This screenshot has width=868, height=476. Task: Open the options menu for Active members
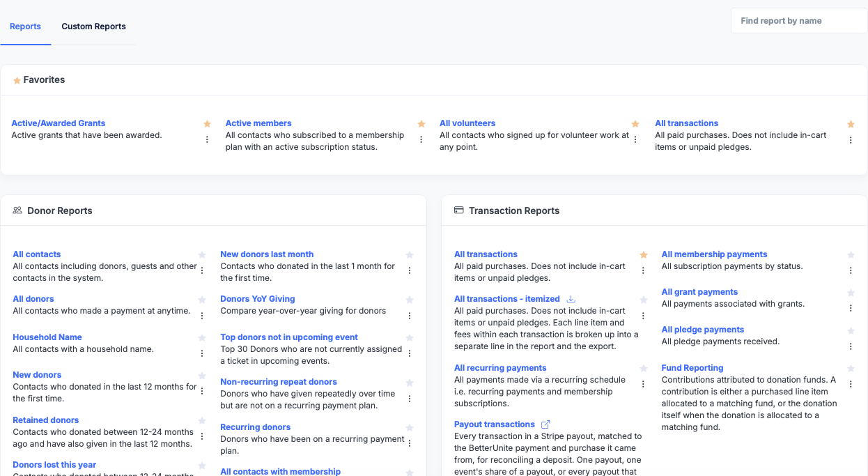coord(421,139)
